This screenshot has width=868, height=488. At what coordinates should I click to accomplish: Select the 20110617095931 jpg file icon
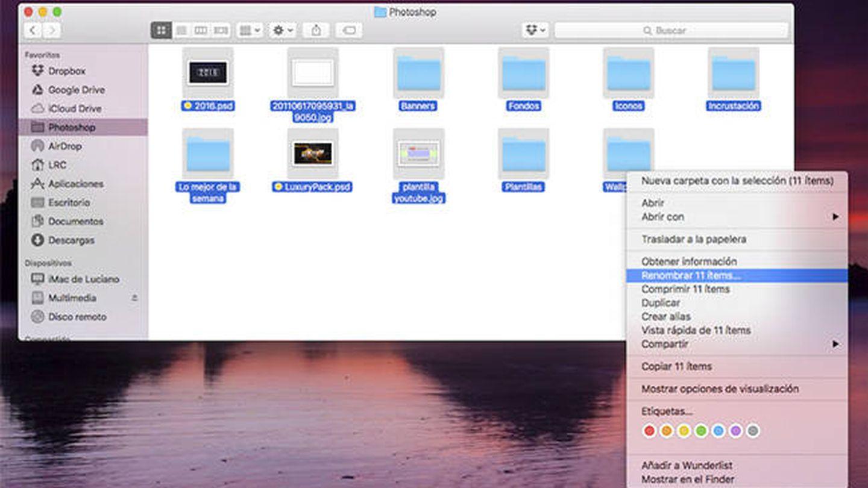point(313,73)
